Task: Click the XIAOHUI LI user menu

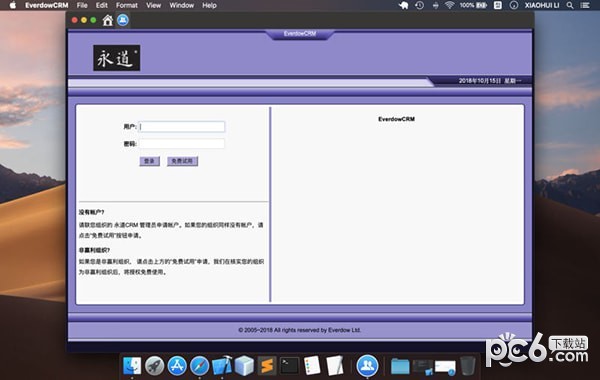Action: tap(542, 5)
